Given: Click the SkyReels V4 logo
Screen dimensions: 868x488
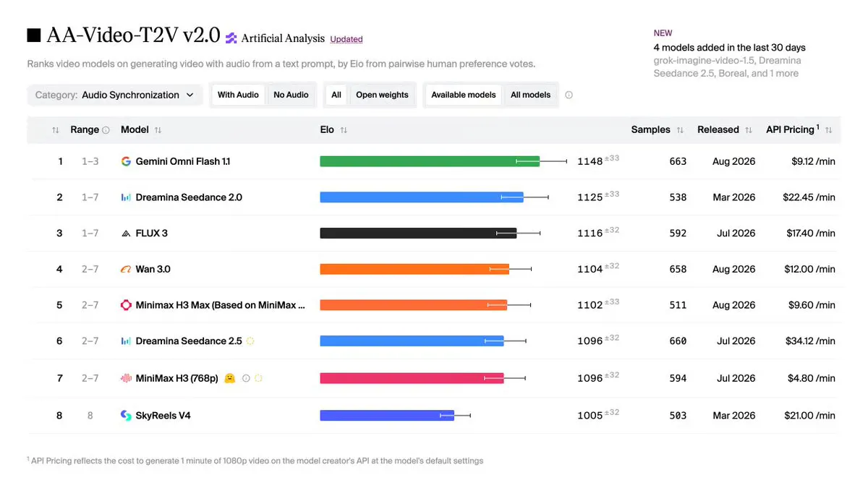Looking at the screenshot, I should 126,416.
